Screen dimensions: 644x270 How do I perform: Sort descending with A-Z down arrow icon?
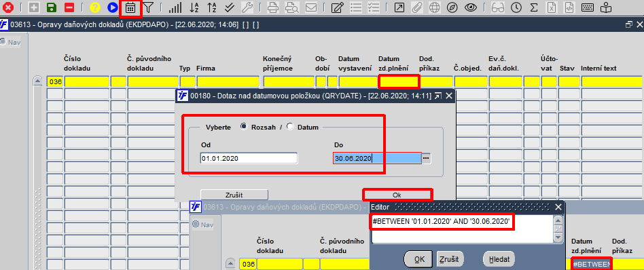(194, 7)
